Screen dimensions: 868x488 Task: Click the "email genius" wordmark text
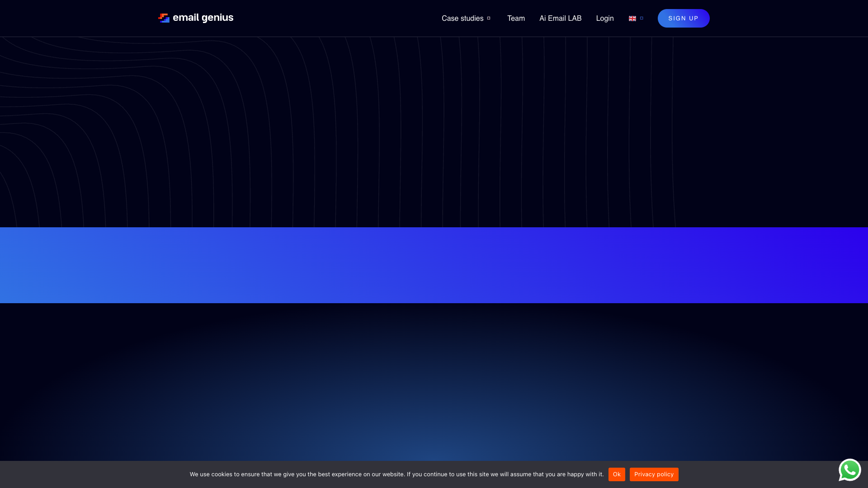point(203,18)
